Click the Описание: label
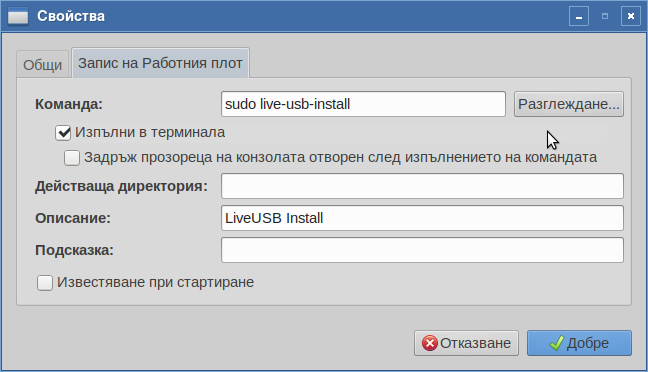The image size is (648, 372). click(x=73, y=218)
